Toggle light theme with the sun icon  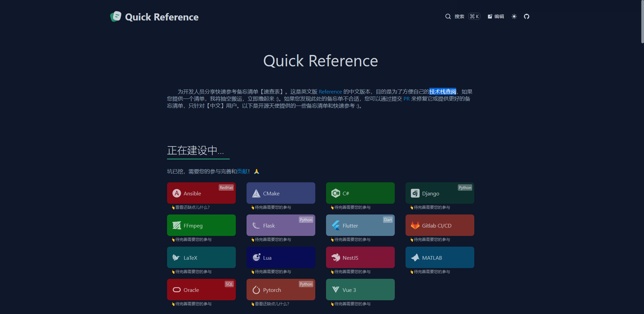click(x=514, y=16)
